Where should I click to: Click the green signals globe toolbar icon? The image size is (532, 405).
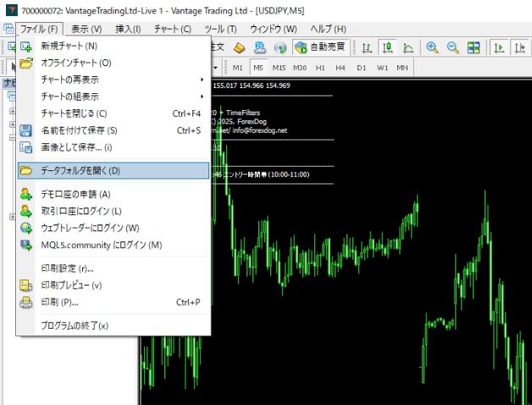[x=280, y=47]
